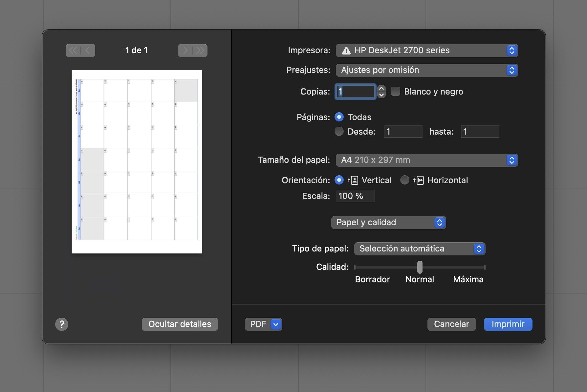
Task: Set quality to Máxima label
Action: pyautogui.click(x=468, y=279)
